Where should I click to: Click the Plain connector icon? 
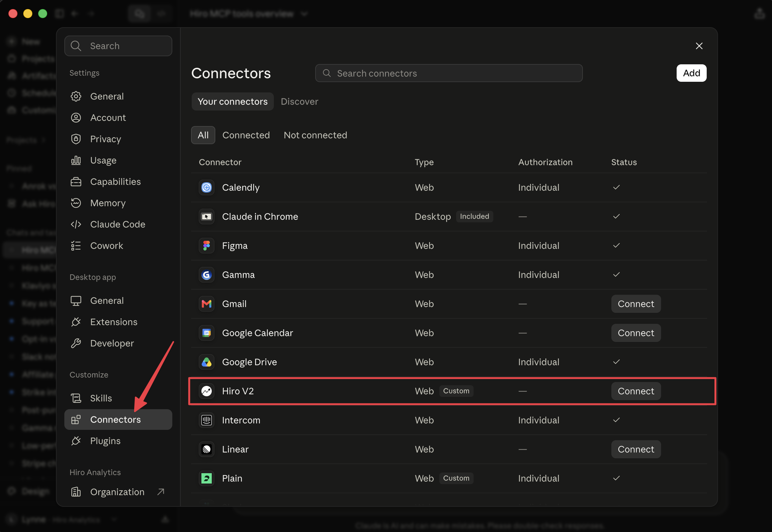pos(206,478)
